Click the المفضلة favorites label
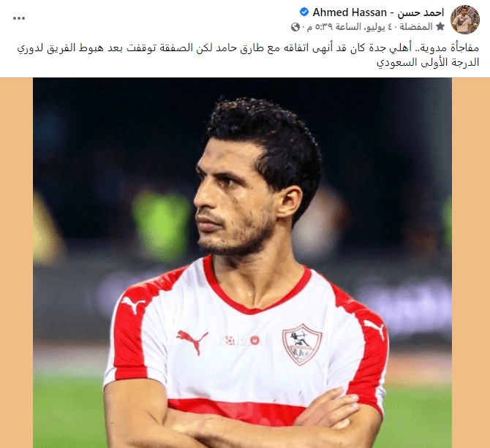 click(x=416, y=27)
